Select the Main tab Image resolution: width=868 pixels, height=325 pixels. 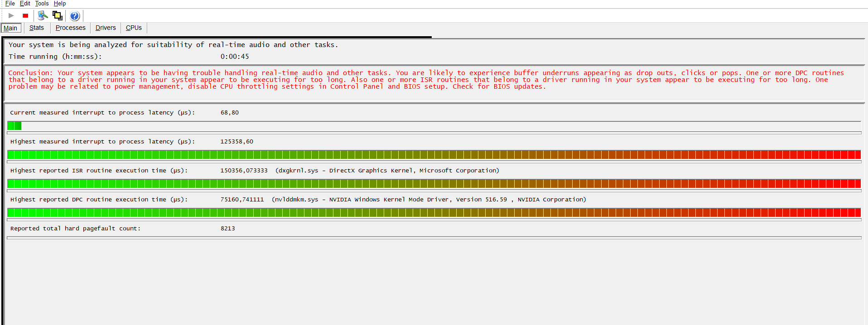[10, 28]
